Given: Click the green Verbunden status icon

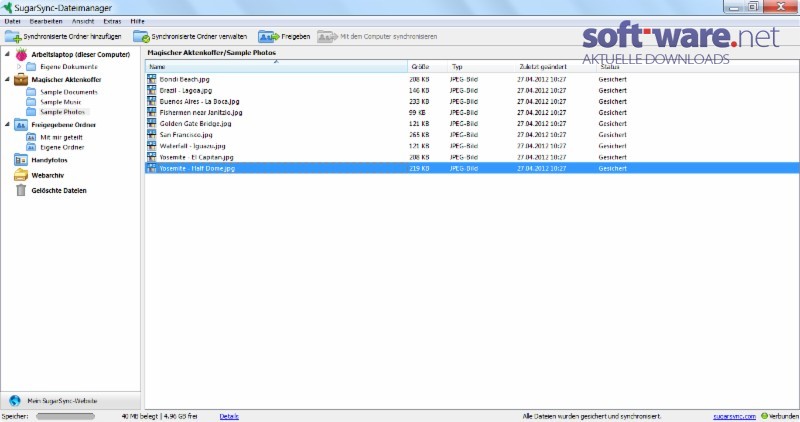Looking at the screenshot, I should (x=764, y=416).
